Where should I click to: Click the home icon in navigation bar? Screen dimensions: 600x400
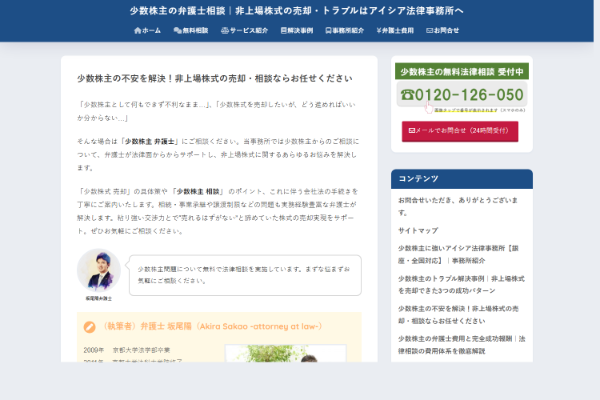pyautogui.click(x=137, y=31)
